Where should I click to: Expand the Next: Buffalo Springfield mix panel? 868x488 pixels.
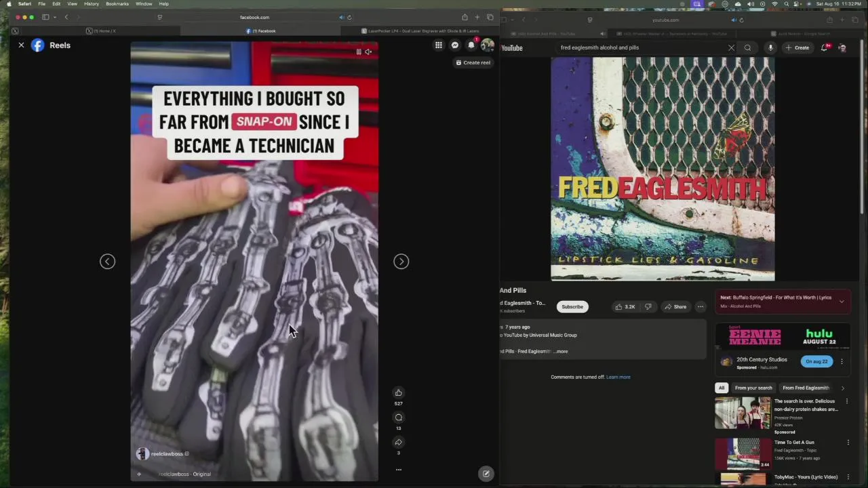[842, 302]
